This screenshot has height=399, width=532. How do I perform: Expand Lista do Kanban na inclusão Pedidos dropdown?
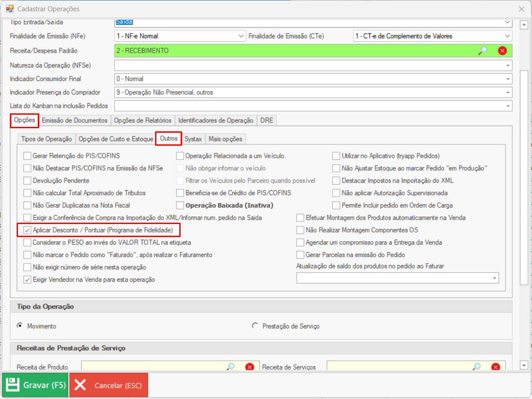508,106
